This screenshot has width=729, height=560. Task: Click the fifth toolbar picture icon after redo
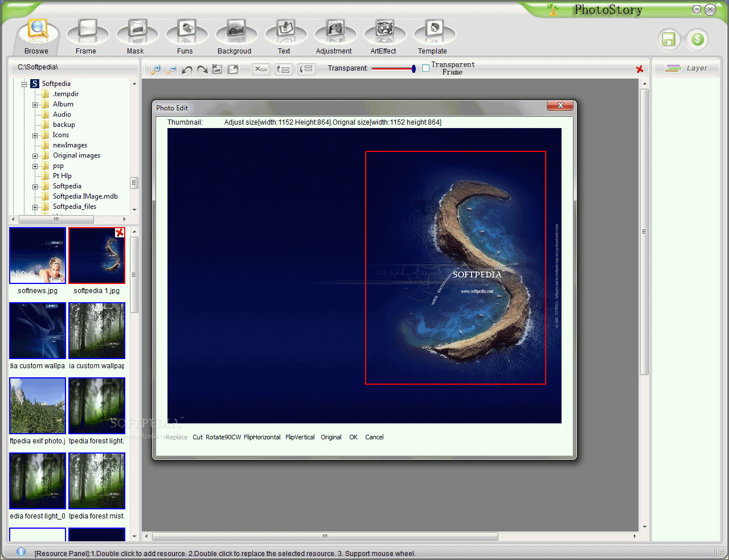point(217,69)
